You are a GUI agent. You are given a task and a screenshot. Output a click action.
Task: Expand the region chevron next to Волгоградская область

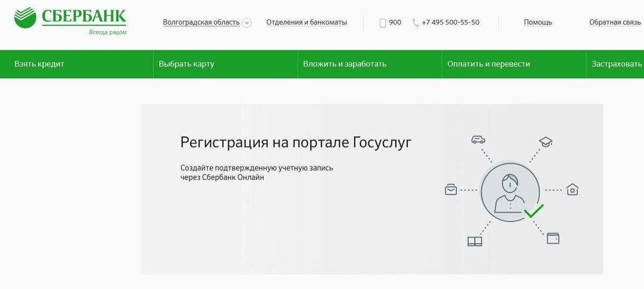point(246,23)
